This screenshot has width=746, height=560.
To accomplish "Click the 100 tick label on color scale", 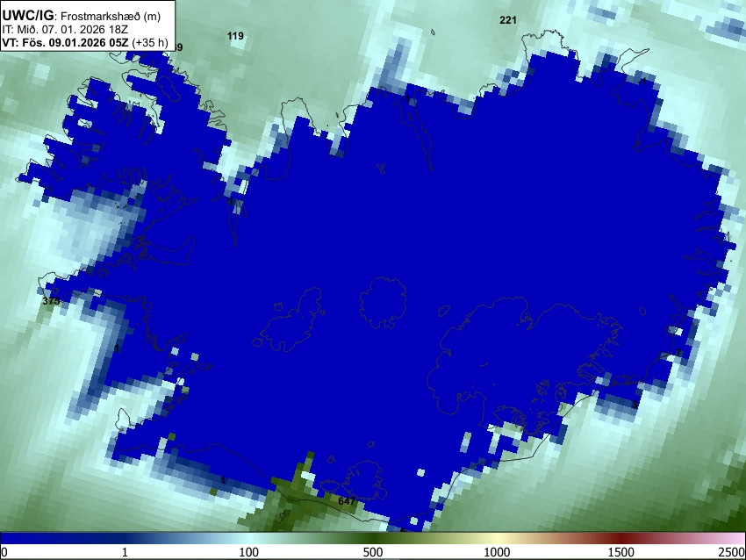I will (x=249, y=552).
